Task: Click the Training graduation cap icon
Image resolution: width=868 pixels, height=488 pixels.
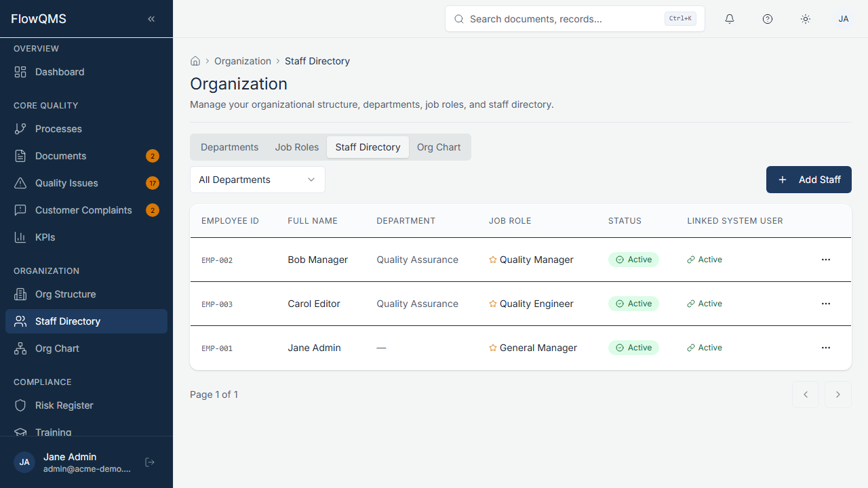Action: pos(20,432)
